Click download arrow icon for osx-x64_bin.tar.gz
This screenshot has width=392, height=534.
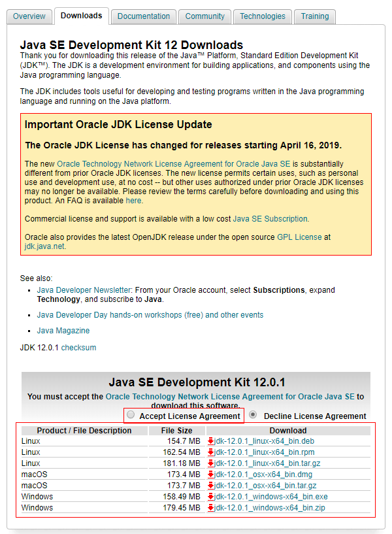point(210,485)
